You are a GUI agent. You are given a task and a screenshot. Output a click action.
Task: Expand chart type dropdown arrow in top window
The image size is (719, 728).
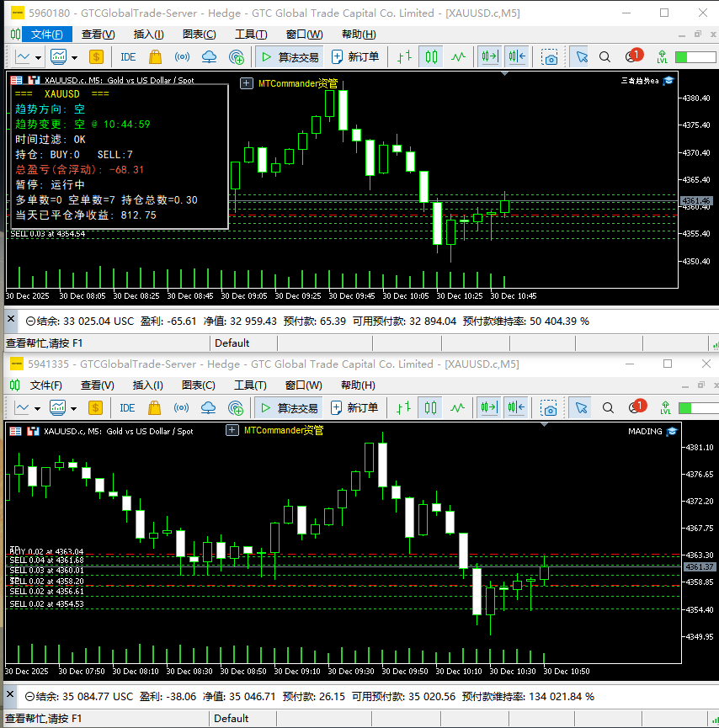coord(38,57)
